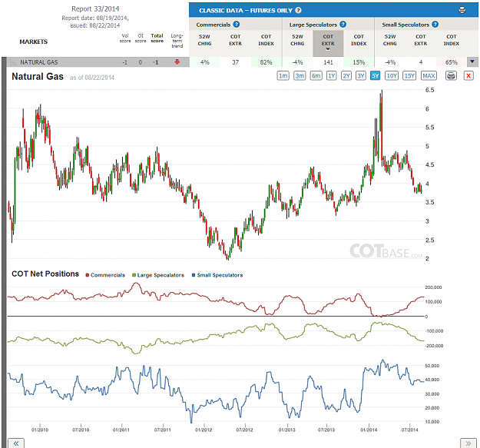480x448 pixels.
Task: Choose the 6m time range button
Action: coord(316,75)
